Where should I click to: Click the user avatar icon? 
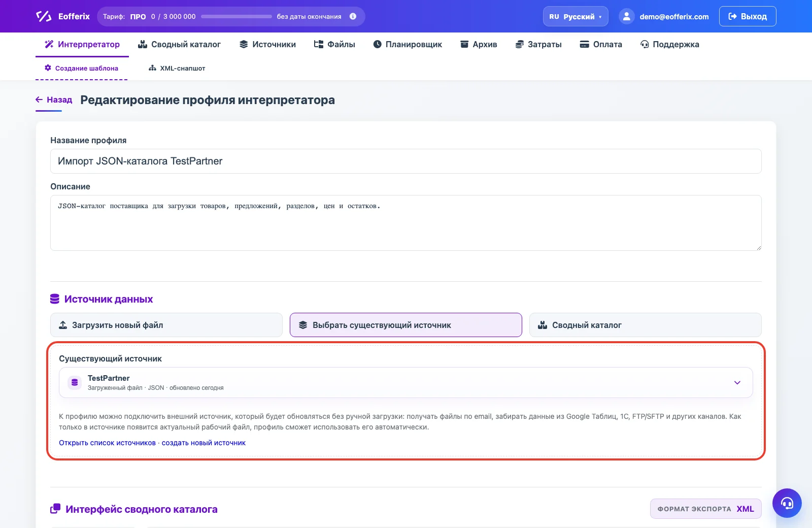627,16
